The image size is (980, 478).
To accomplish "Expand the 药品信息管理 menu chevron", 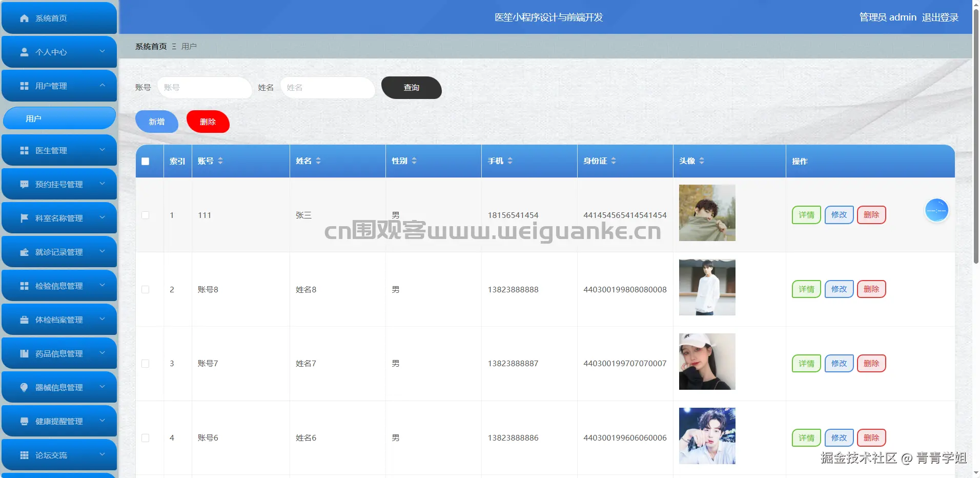I will click(102, 353).
